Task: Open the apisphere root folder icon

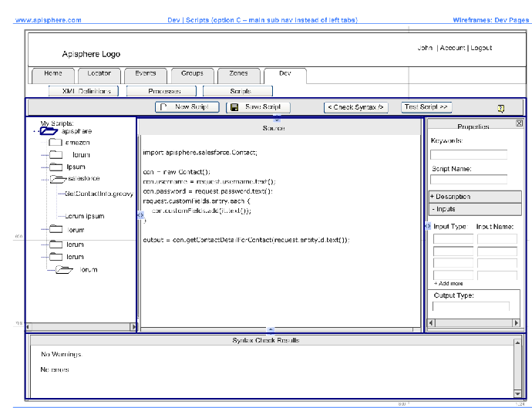Action: [49, 131]
